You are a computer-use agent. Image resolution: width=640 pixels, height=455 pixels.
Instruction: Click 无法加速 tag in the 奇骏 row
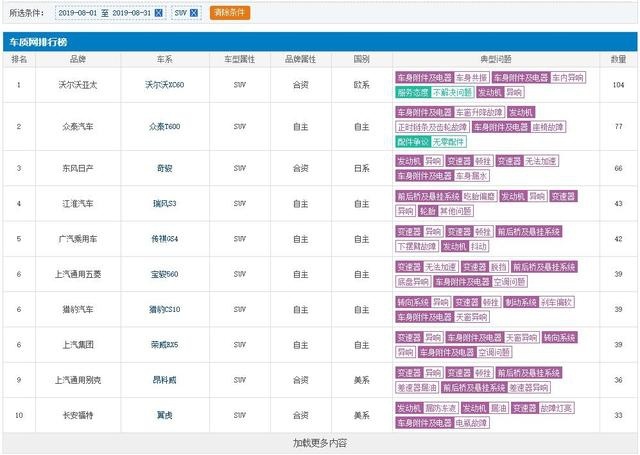[x=540, y=161]
